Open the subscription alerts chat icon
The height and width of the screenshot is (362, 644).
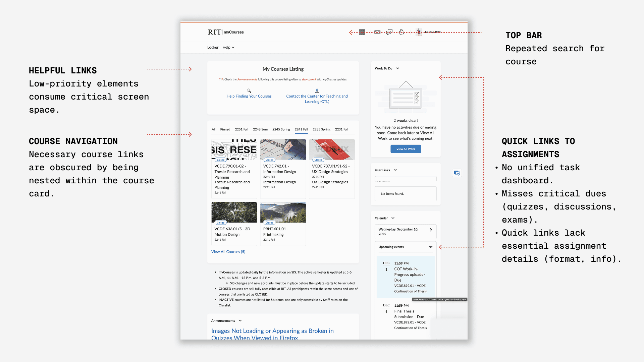click(x=389, y=32)
